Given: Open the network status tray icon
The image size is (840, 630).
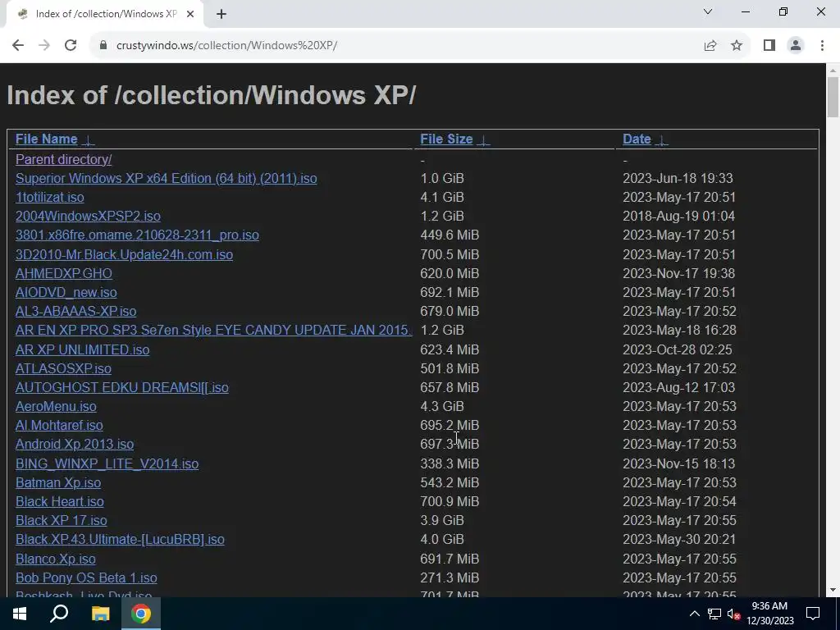Looking at the screenshot, I should pos(714,614).
